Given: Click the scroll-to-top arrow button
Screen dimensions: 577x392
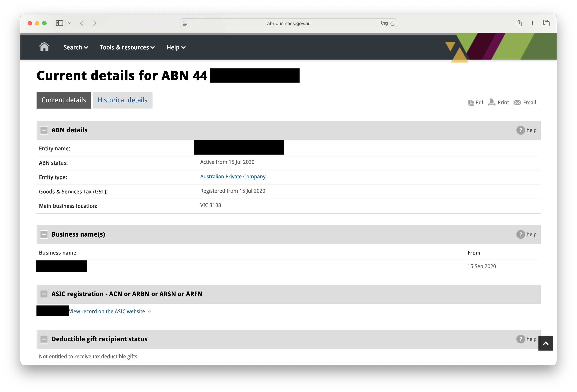Looking at the screenshot, I should [x=546, y=343].
